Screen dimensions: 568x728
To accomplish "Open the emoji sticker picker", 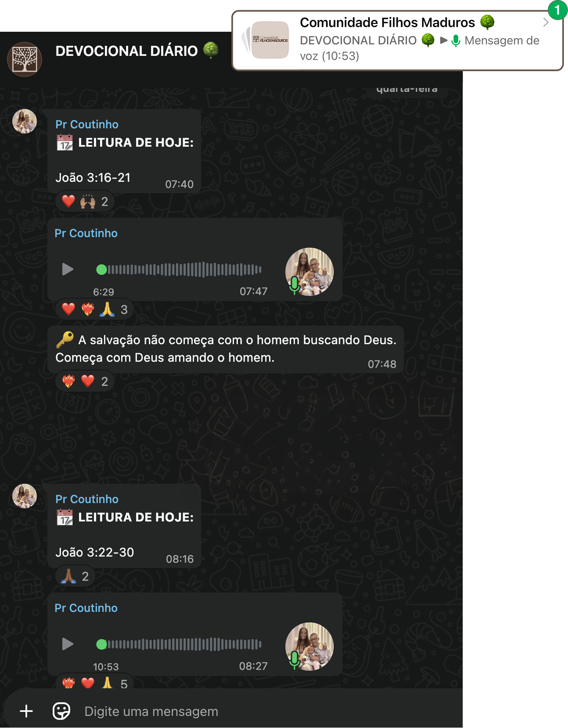I will (61, 711).
